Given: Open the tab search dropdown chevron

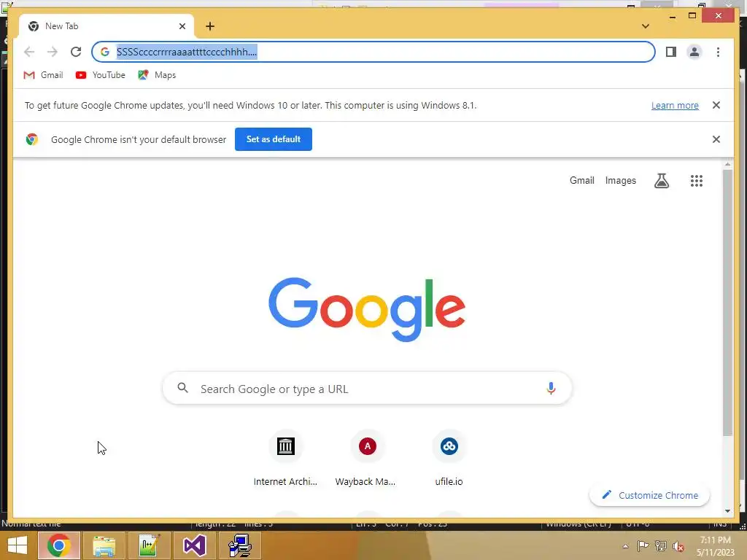Looking at the screenshot, I should coord(646,26).
